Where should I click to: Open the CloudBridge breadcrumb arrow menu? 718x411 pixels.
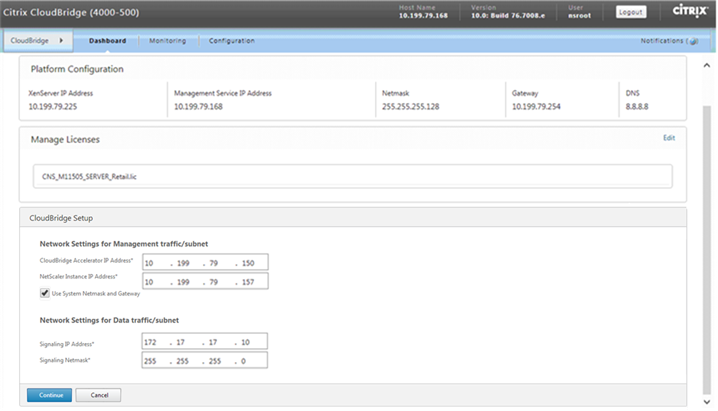coord(61,40)
